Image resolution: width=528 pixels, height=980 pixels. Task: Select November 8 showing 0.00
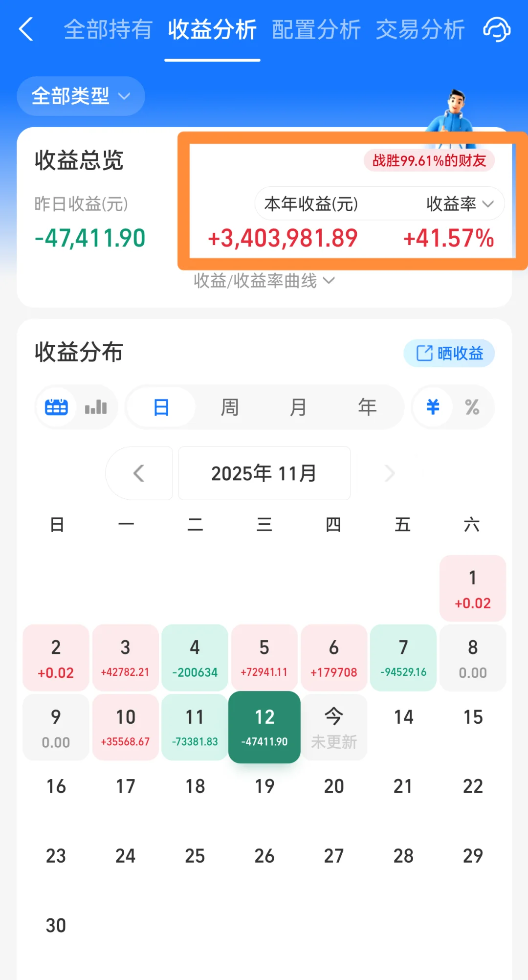click(473, 658)
